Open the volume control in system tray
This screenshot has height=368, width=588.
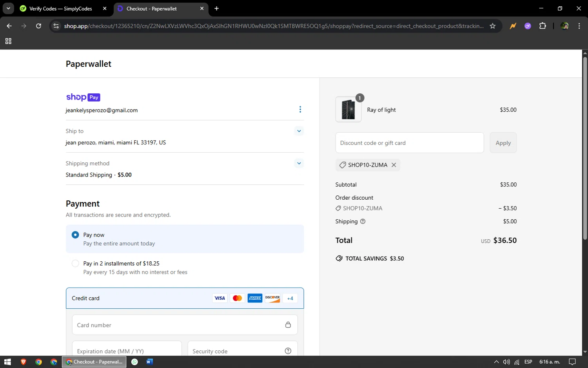[x=506, y=362]
